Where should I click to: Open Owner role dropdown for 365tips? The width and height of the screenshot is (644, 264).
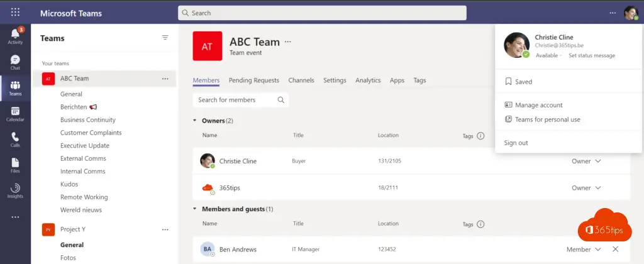[x=586, y=188]
